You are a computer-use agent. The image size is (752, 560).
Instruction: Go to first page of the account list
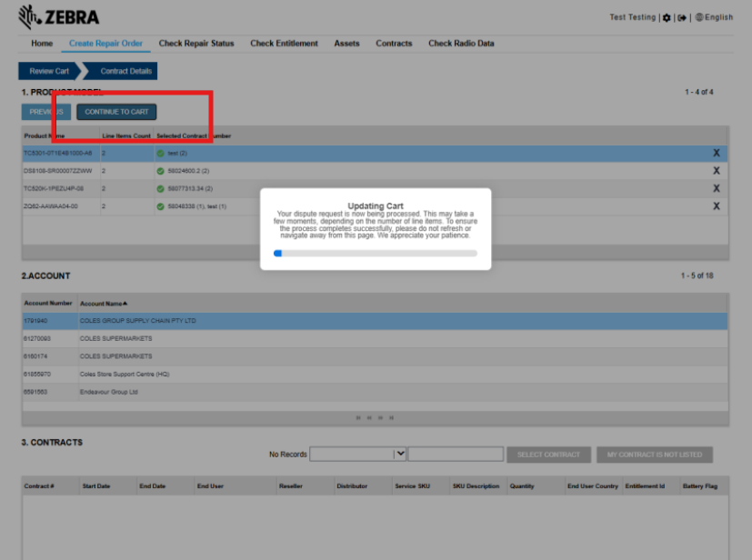coord(358,417)
